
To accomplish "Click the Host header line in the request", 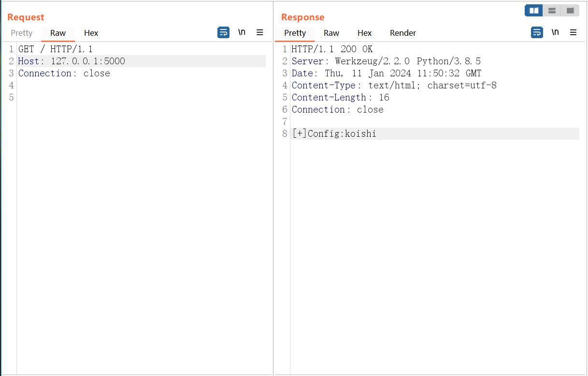I will pos(72,61).
